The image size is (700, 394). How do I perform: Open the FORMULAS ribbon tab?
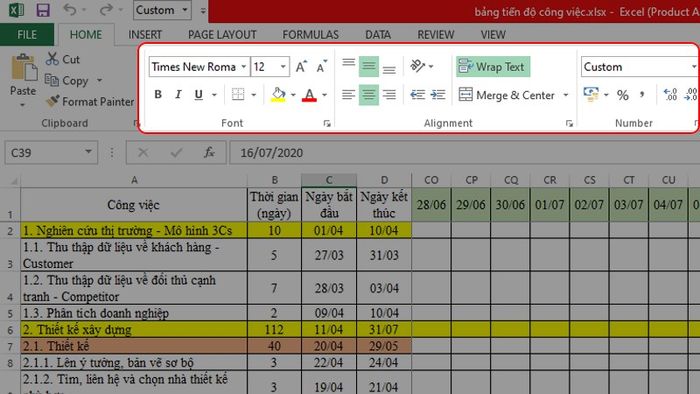click(310, 35)
